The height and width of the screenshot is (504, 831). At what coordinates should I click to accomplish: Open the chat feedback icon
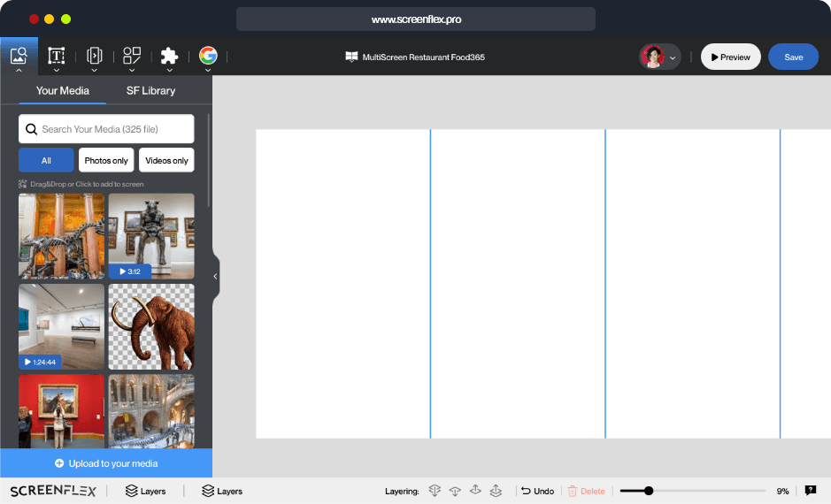coord(810,491)
